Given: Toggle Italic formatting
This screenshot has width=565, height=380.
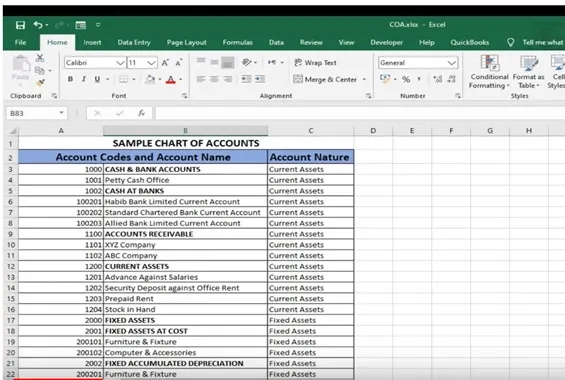Looking at the screenshot, I should [x=84, y=79].
